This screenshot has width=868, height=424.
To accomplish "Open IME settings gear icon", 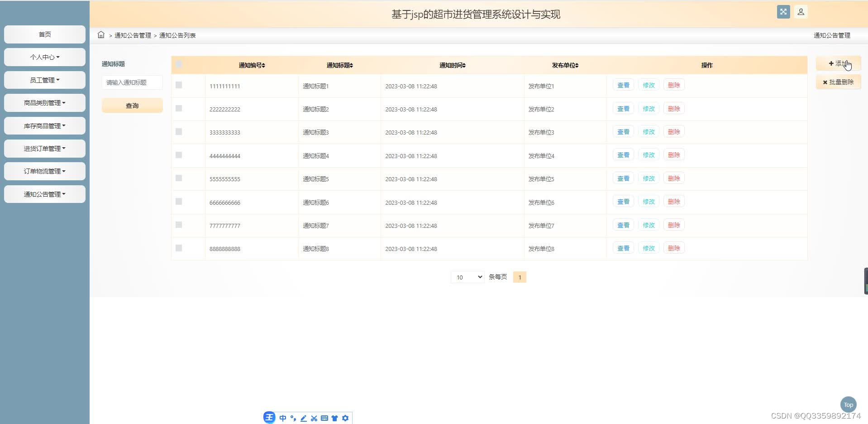I will point(345,418).
